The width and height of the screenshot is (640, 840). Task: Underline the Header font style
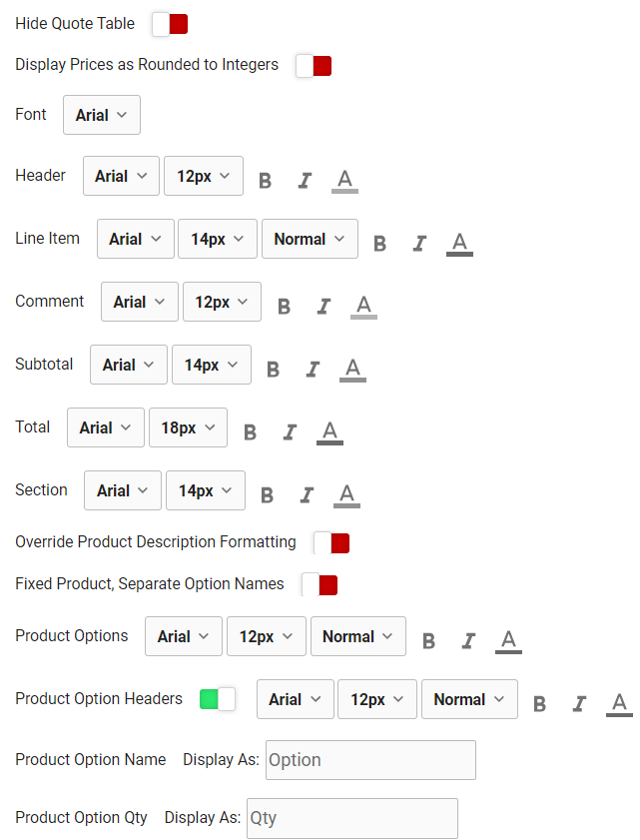pos(344,180)
